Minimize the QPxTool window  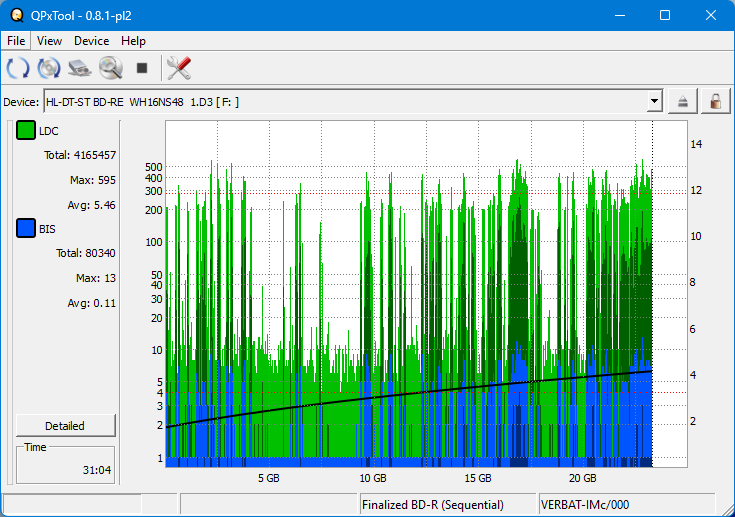click(620, 15)
